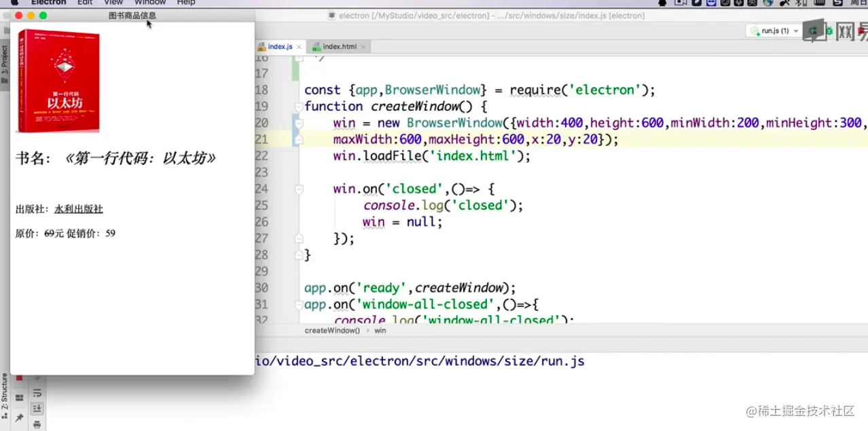Collapse the 'closed' callback fold marker at line 24

pos(298,189)
